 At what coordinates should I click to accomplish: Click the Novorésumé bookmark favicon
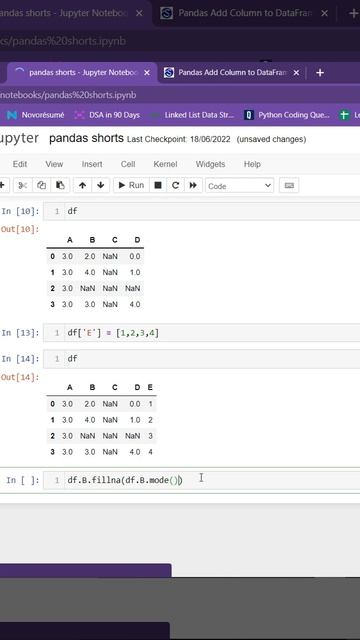coord(12,115)
